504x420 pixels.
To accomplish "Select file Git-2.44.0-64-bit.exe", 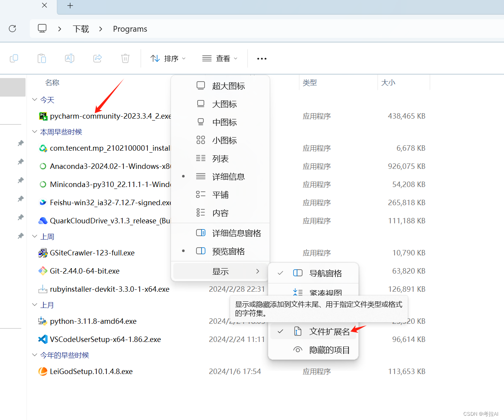I will 85,271.
